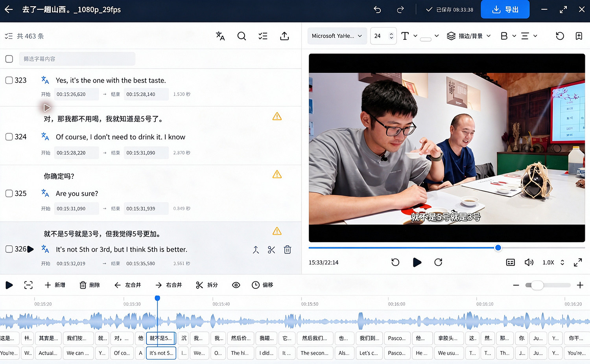Toggle the eye visibility icon in the timeline toolbar

click(x=236, y=285)
